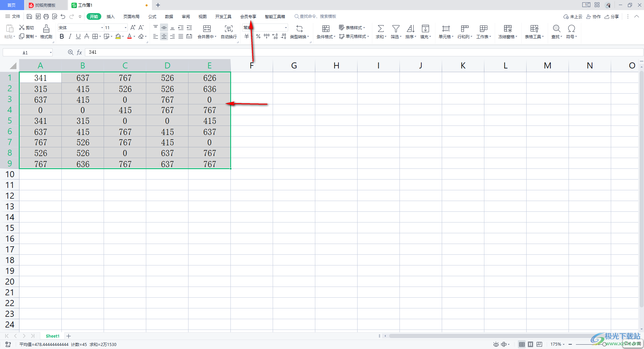Image resolution: width=644 pixels, height=349 pixels.
Task: Open the Page Layout (页面布局) tab
Action: [131, 16]
